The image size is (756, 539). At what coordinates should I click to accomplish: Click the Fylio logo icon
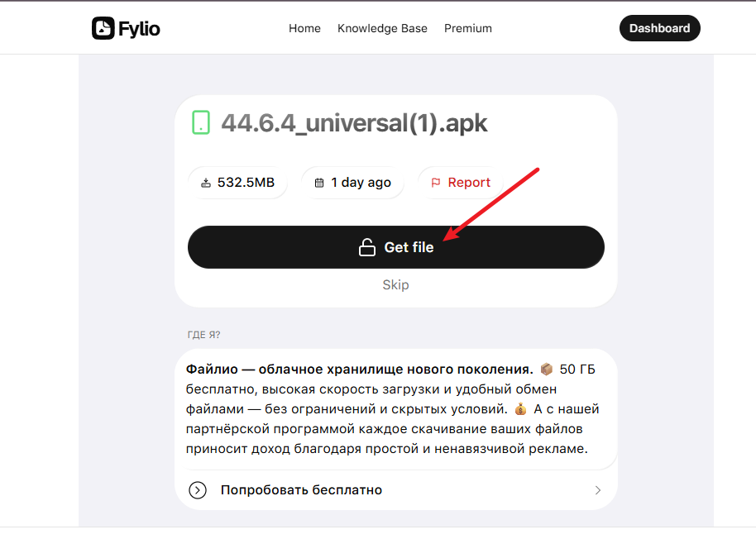tap(102, 27)
